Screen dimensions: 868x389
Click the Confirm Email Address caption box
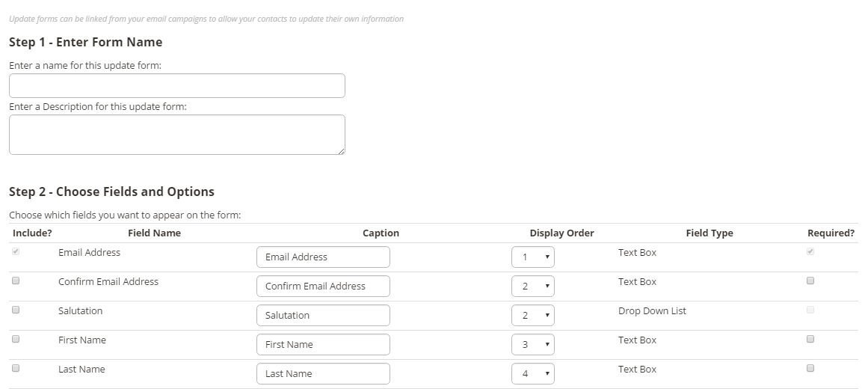click(323, 286)
